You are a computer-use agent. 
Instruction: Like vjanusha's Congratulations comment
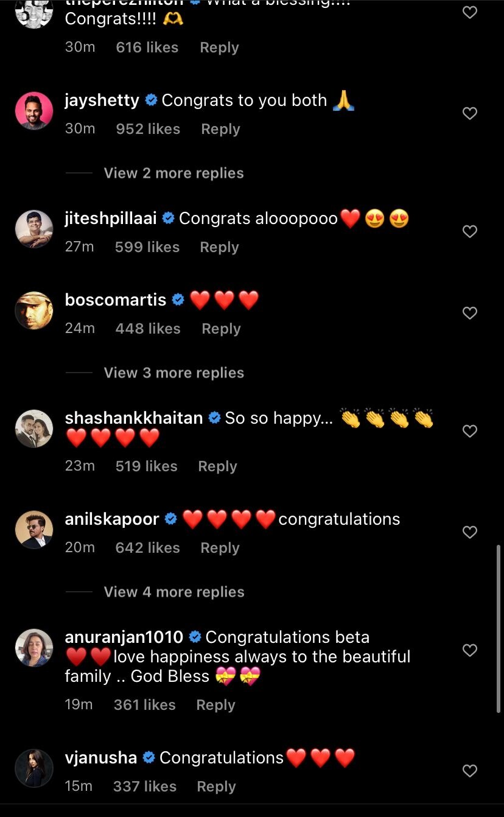click(469, 771)
